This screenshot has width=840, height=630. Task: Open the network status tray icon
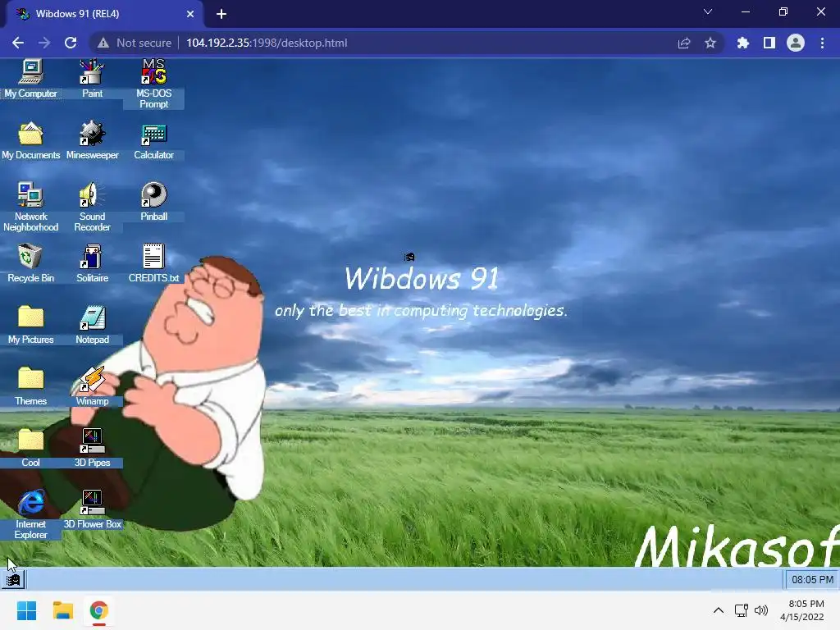click(x=742, y=610)
